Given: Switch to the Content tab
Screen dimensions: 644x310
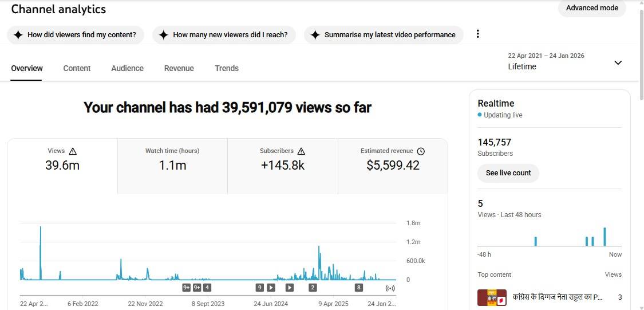Looking at the screenshot, I should pos(77,68).
